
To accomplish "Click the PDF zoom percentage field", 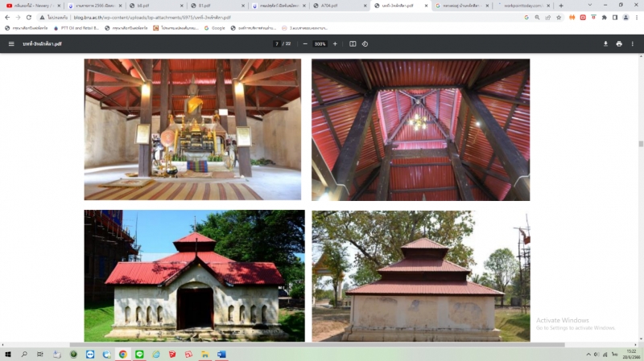I will pos(320,44).
